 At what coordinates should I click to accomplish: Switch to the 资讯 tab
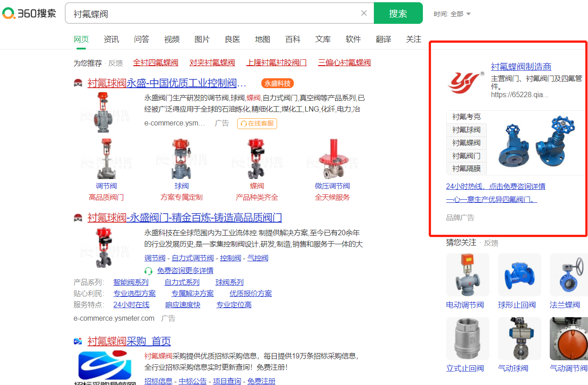click(x=112, y=39)
